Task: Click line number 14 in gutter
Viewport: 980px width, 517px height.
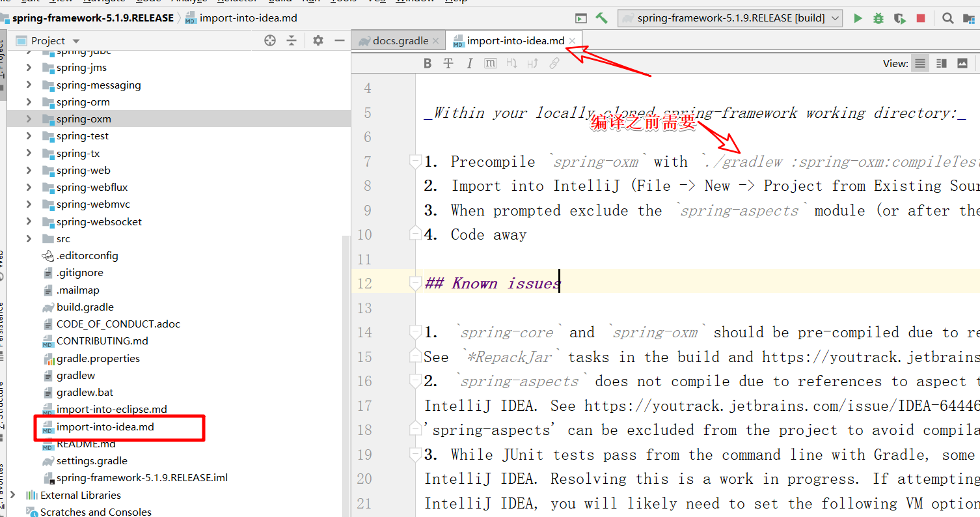Action: tap(364, 332)
